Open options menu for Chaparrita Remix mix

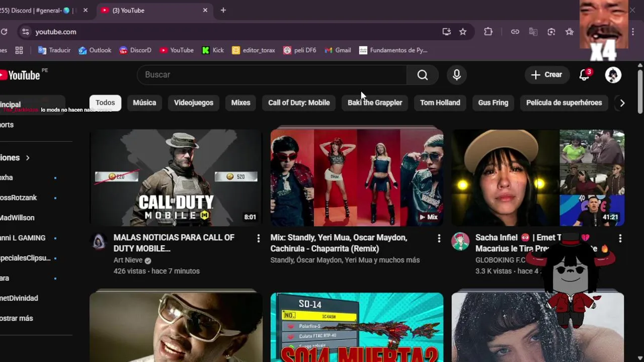pyautogui.click(x=439, y=238)
